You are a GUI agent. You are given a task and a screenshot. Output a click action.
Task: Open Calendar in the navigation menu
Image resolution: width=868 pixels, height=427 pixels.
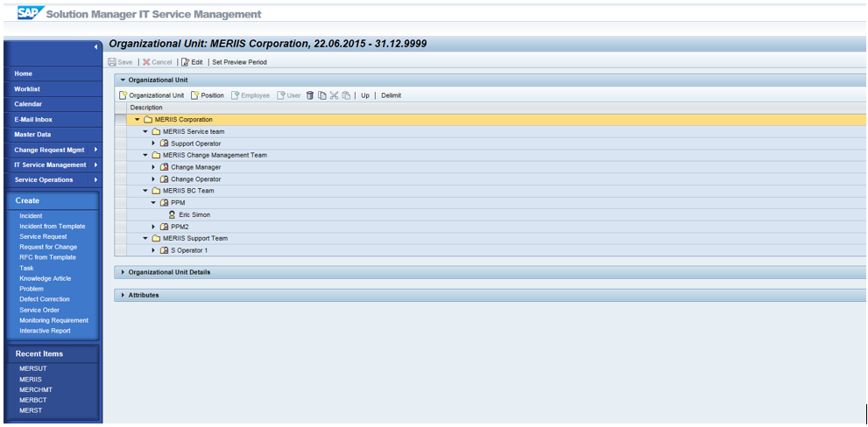[28, 104]
